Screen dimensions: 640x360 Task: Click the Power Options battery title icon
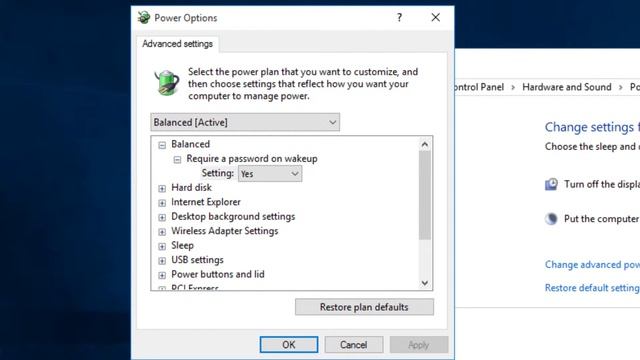click(x=144, y=18)
